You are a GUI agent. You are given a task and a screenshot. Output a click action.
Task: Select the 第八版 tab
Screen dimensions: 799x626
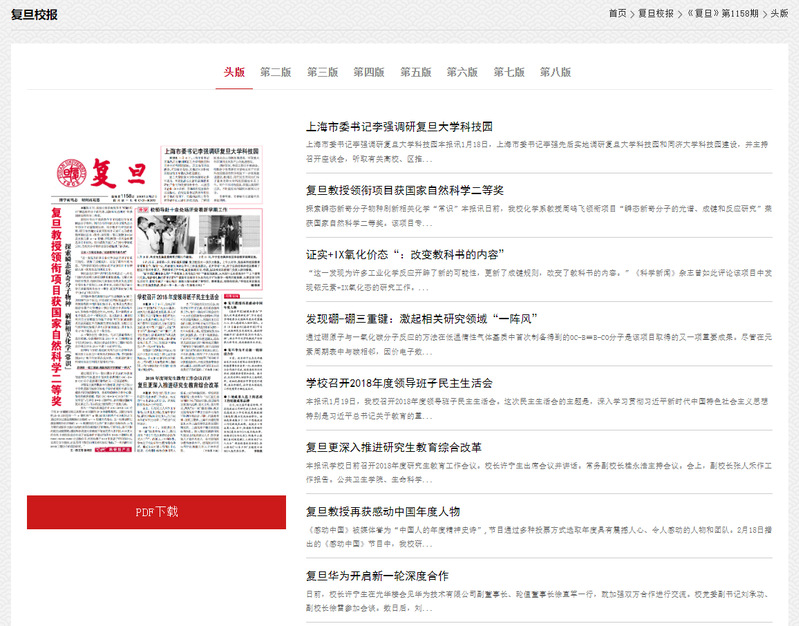[x=555, y=72]
